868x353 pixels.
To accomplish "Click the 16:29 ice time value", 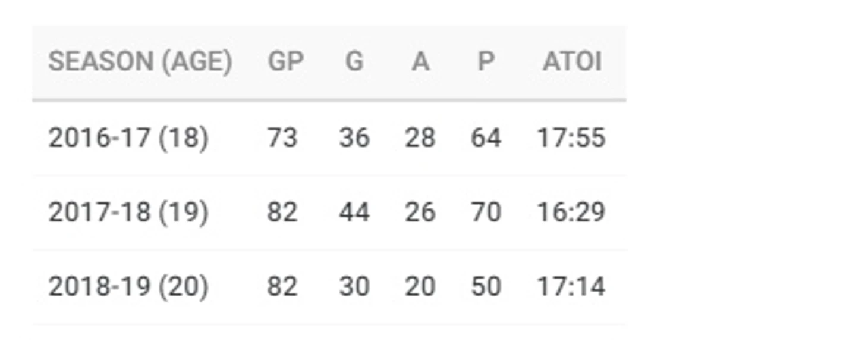I will pyautogui.click(x=571, y=213).
